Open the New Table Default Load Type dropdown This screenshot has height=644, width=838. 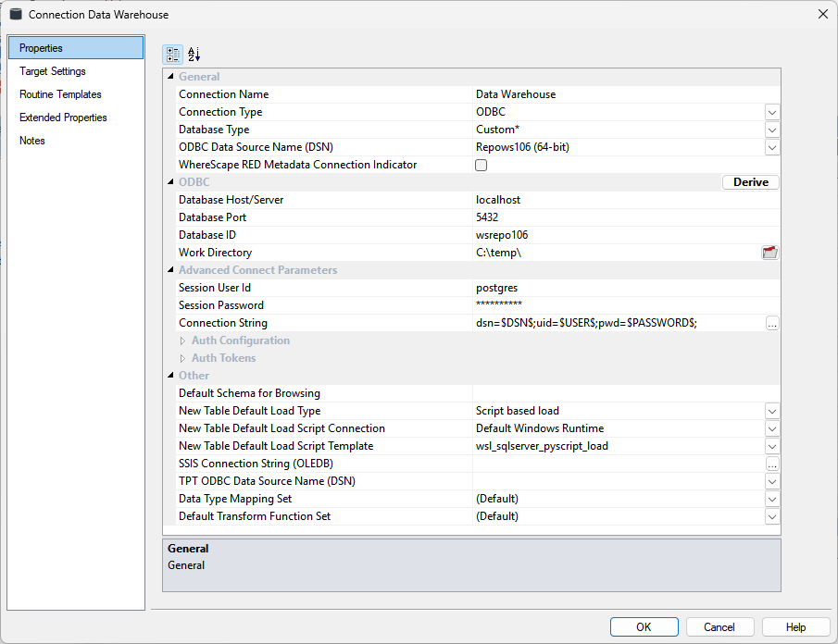point(772,411)
